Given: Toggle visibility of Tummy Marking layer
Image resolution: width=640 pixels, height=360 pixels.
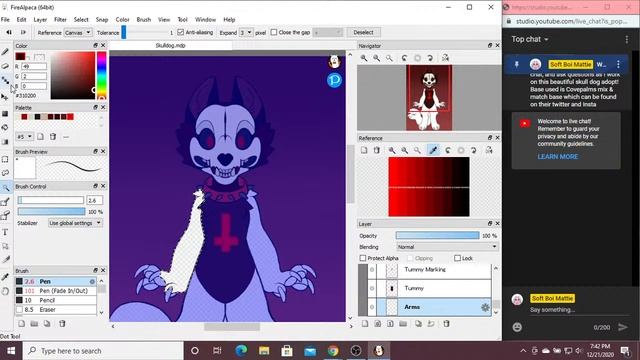Looking at the screenshot, I should point(372,269).
